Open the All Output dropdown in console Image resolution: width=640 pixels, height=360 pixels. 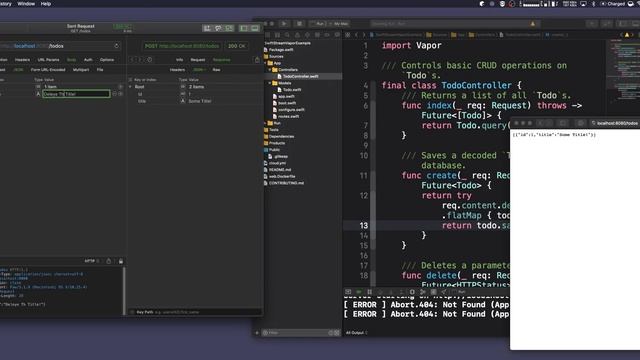(356, 333)
